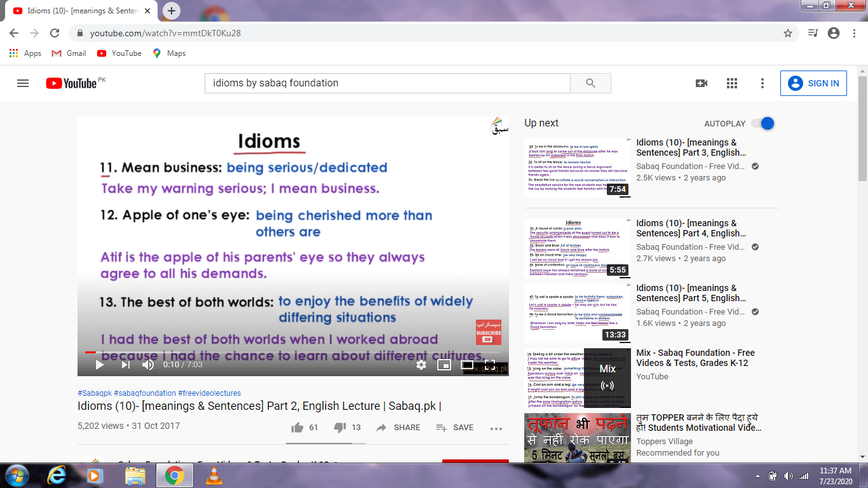This screenshot has width=868, height=488.
Task: Skip to the next video
Action: tap(125, 365)
